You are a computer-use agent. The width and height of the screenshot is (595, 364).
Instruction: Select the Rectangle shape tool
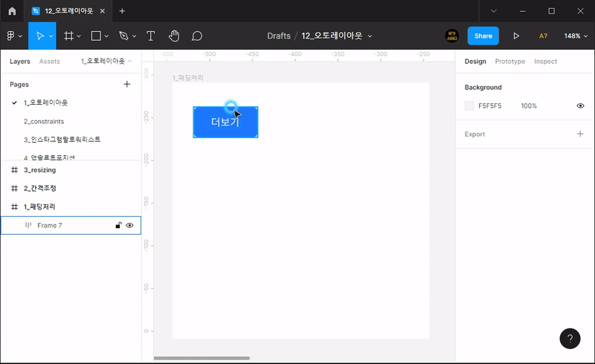[96, 36]
